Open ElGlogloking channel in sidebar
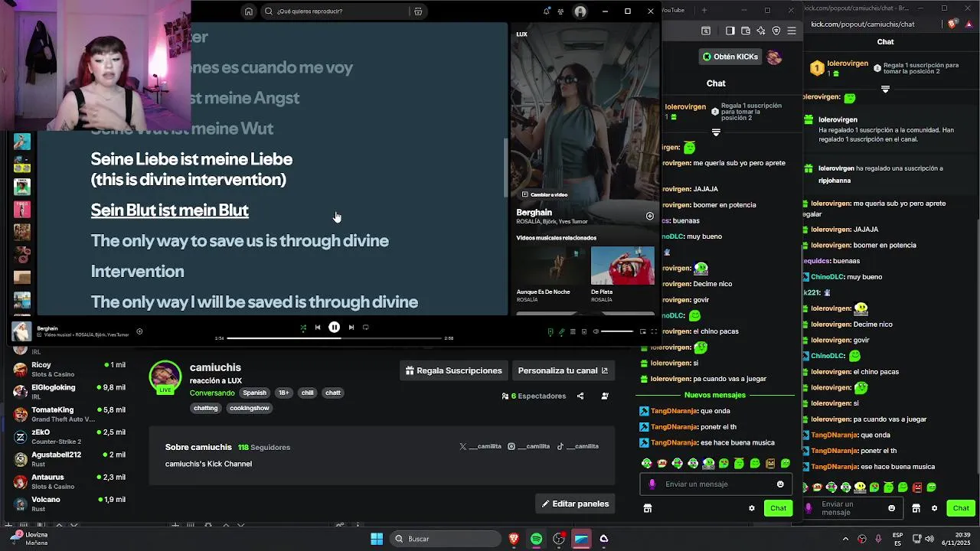This screenshot has height=551, width=980. click(x=69, y=392)
